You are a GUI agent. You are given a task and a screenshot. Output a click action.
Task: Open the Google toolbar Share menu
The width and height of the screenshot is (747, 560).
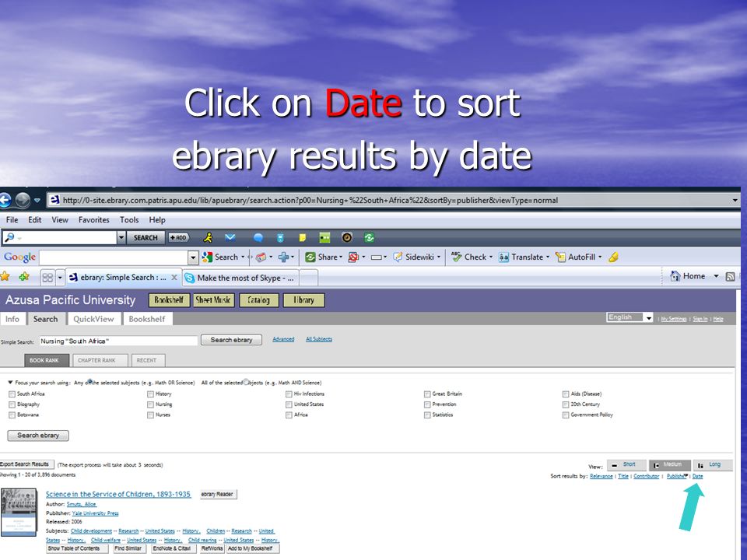click(324, 257)
